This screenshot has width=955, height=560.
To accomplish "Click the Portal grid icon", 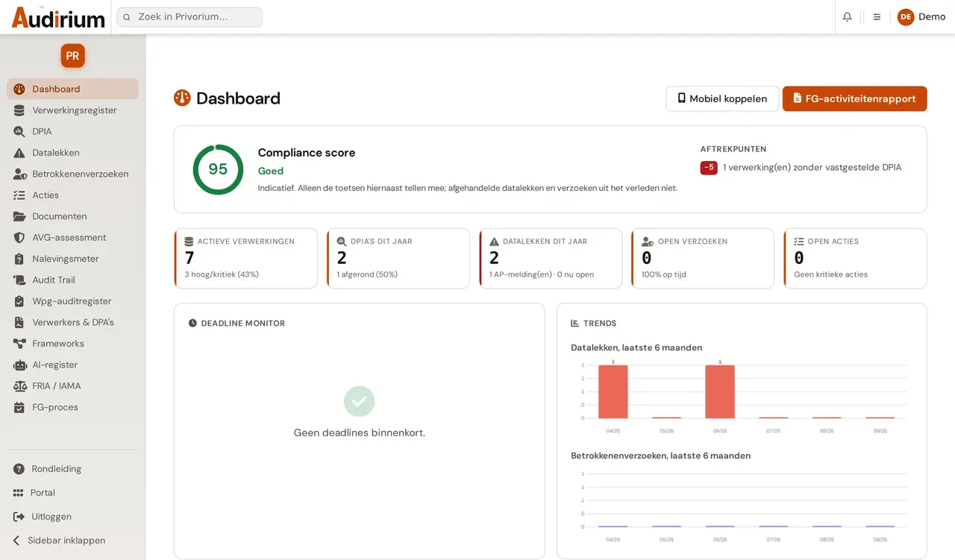I will (19, 493).
